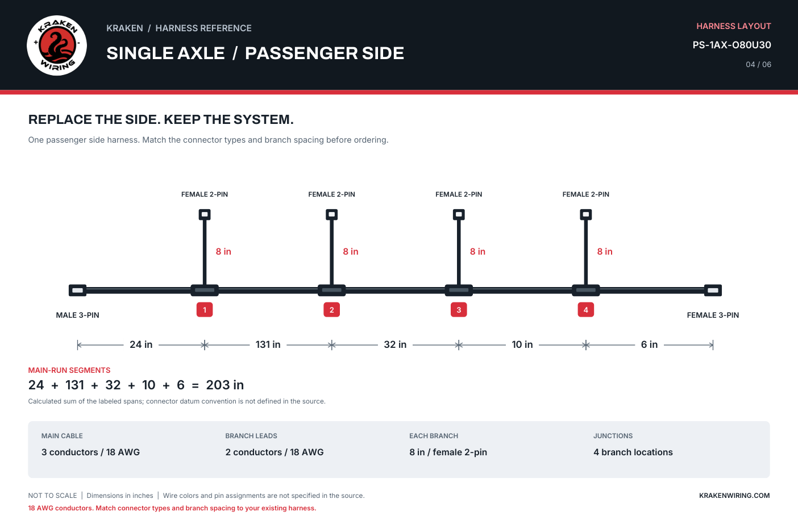Click the HARNESS LAYOUT header label
Viewport: 798px width, 532px height.
[x=734, y=26]
